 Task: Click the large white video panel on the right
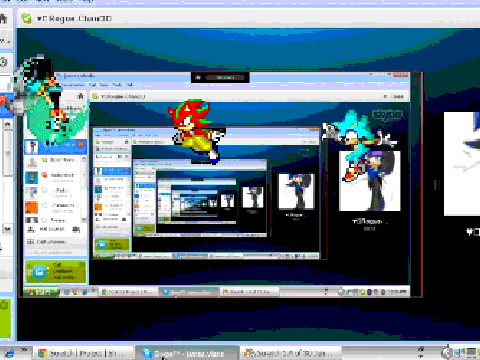[462, 164]
